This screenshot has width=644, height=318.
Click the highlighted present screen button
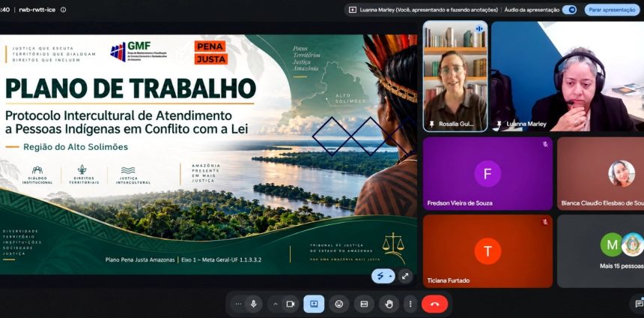tap(314, 304)
